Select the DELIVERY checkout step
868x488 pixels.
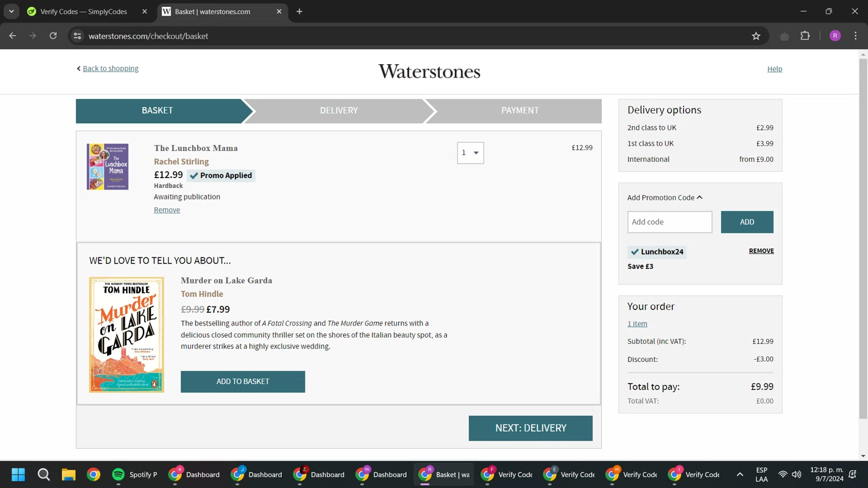[x=339, y=110]
